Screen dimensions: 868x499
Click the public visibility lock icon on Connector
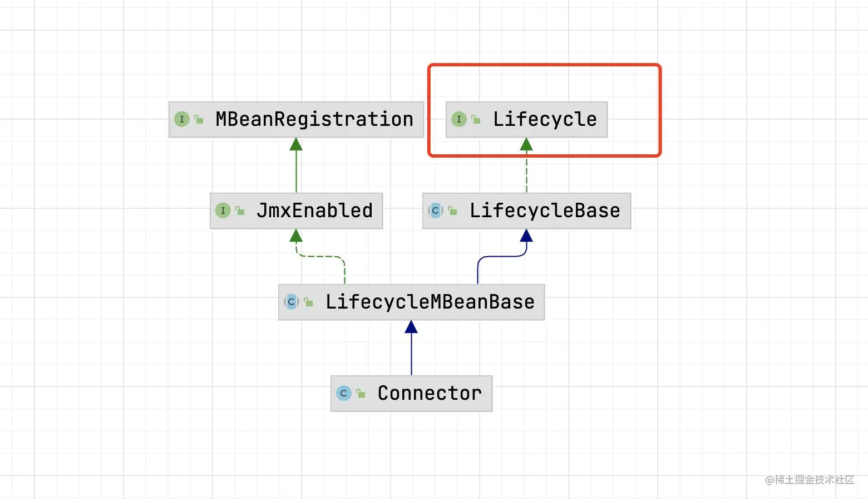[x=361, y=393]
